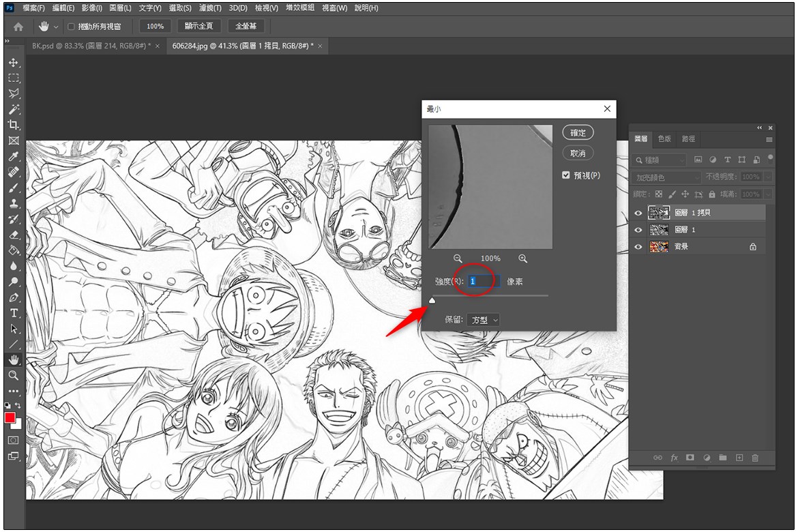Select the Clone Stamp tool

point(14,203)
